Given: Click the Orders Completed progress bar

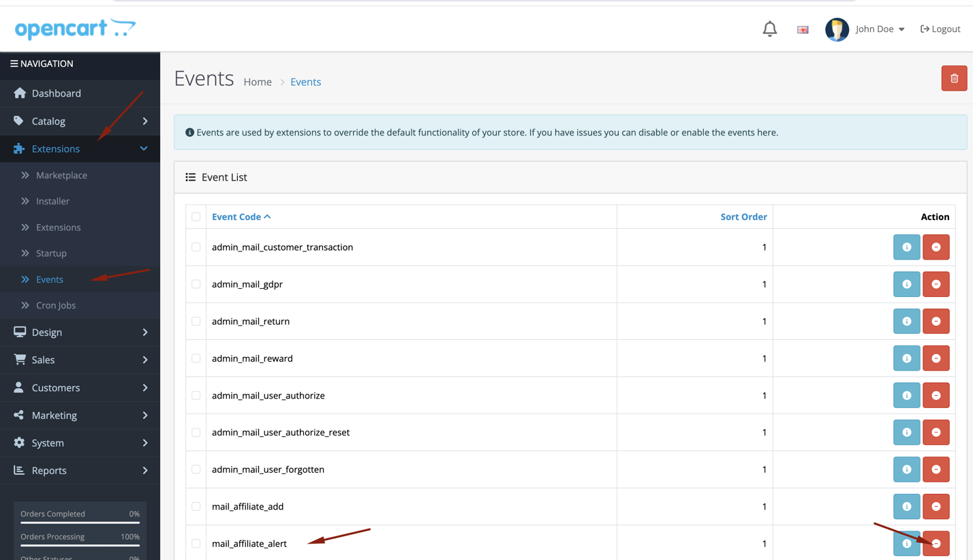Looking at the screenshot, I should pyautogui.click(x=80, y=523).
